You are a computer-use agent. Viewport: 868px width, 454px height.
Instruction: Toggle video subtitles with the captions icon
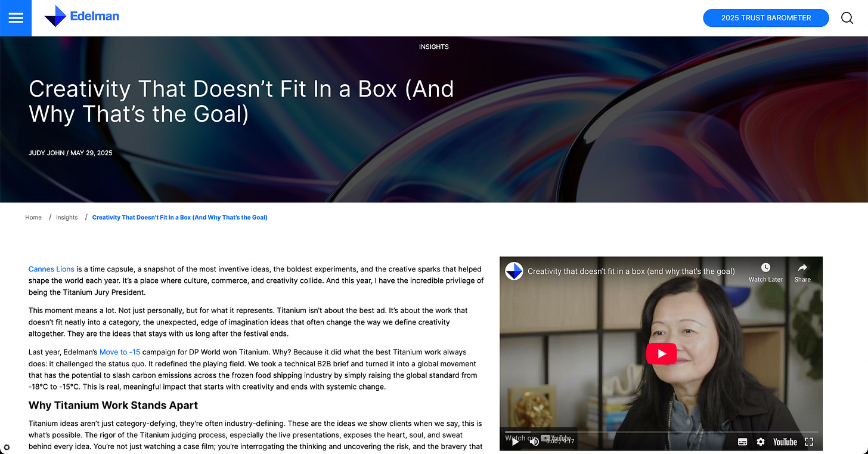(x=743, y=442)
